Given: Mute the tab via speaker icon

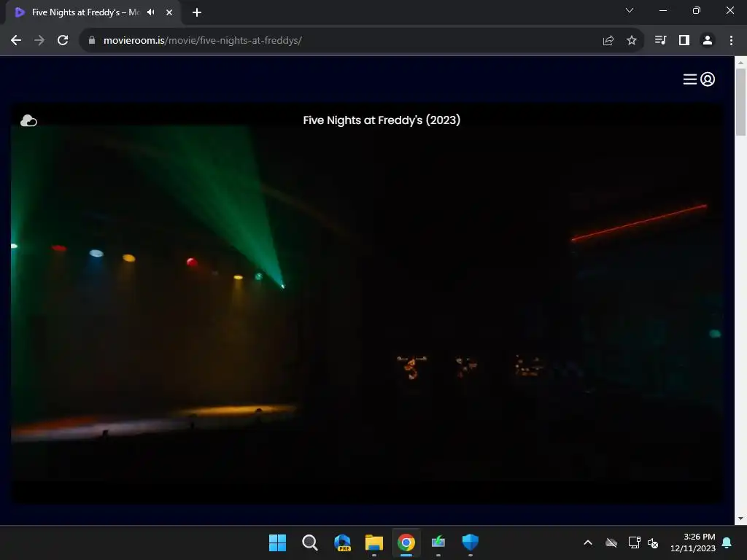Looking at the screenshot, I should point(151,12).
